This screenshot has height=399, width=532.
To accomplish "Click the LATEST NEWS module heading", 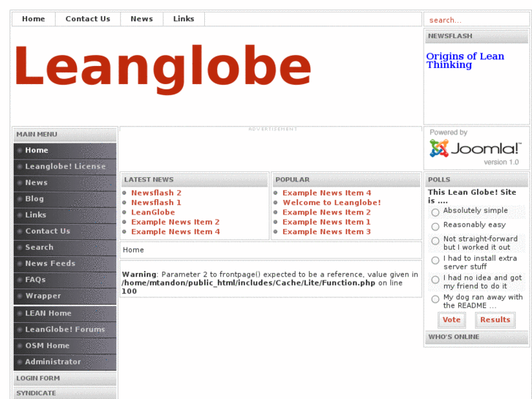I will (x=195, y=179).
